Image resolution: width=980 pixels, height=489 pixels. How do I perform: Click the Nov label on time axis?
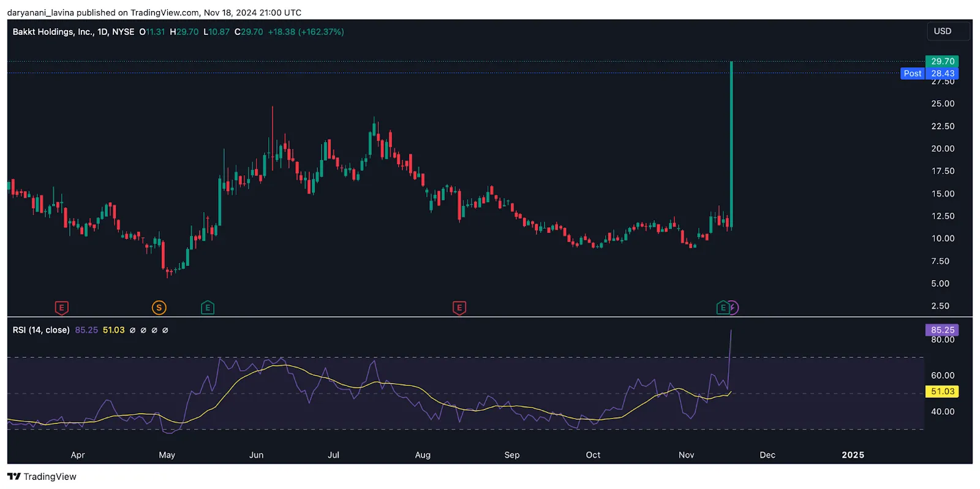[687, 455]
